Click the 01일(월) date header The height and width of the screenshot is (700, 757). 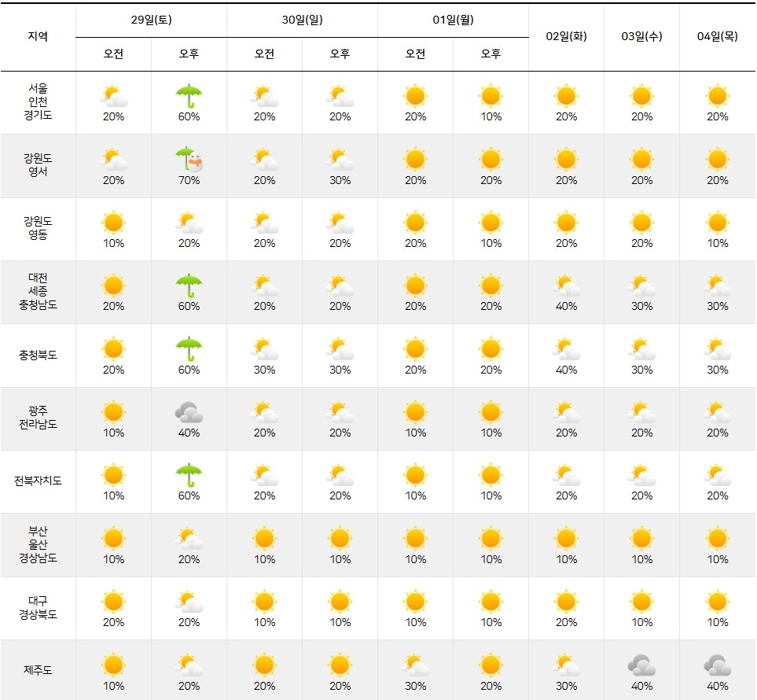coord(453,20)
